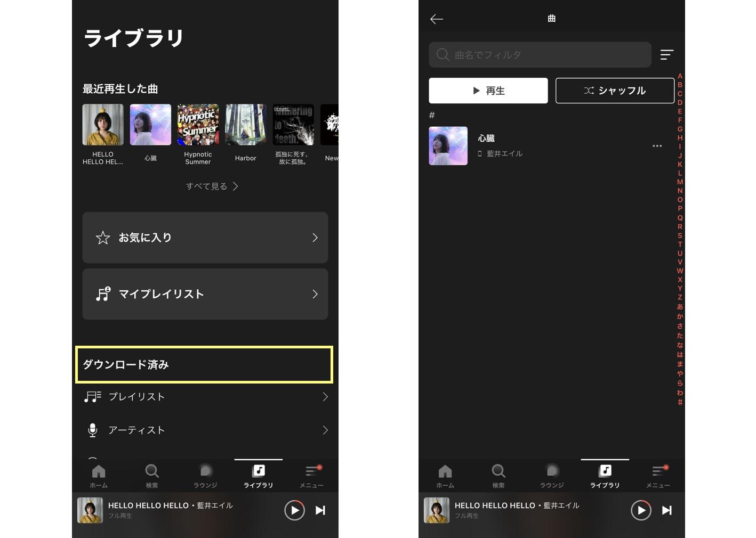Tap ライブラリ tab in right screen
Viewport: 756px width, 538px height.
coord(605,476)
